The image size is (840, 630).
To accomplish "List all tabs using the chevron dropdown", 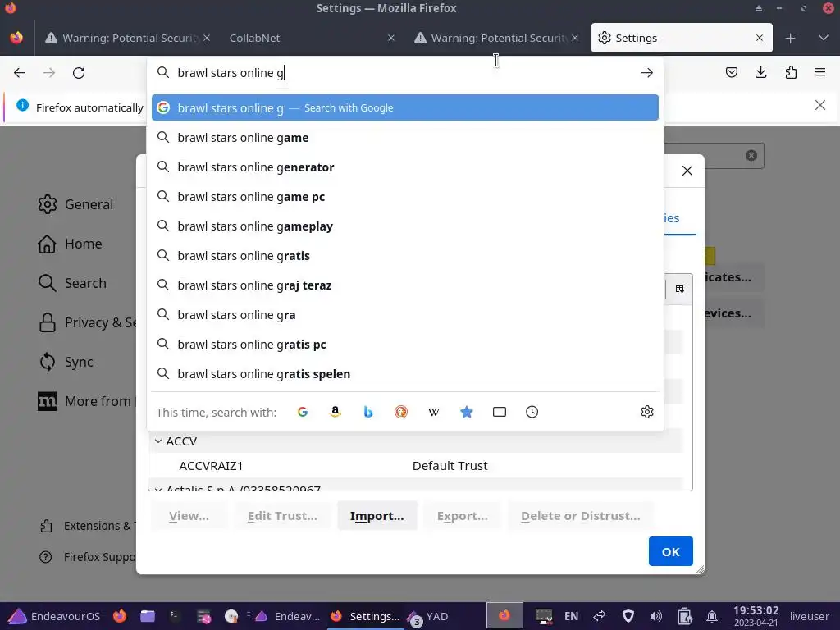I will [824, 38].
